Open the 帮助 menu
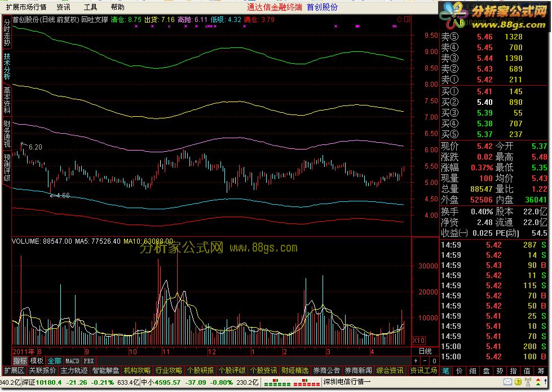The width and height of the screenshot is (552, 392). pyautogui.click(x=118, y=7)
